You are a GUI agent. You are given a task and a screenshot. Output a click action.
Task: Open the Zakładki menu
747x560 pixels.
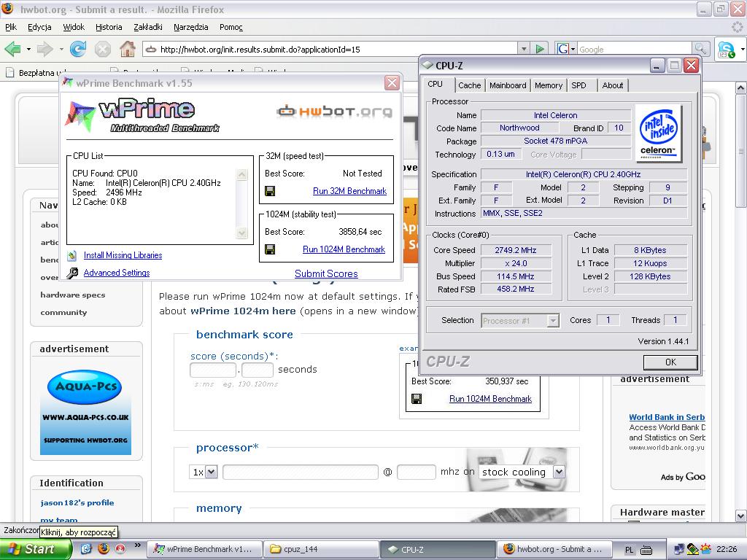(x=148, y=27)
